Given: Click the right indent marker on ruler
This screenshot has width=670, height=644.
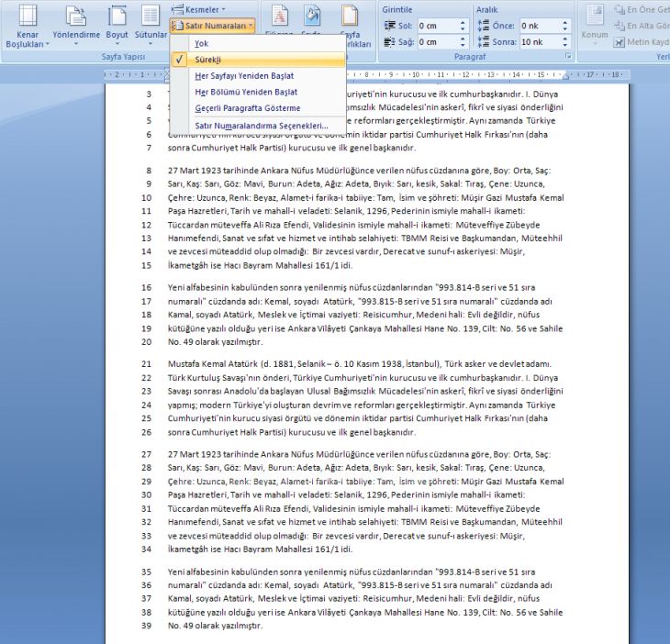Looking at the screenshot, I should pyautogui.click(x=565, y=76).
